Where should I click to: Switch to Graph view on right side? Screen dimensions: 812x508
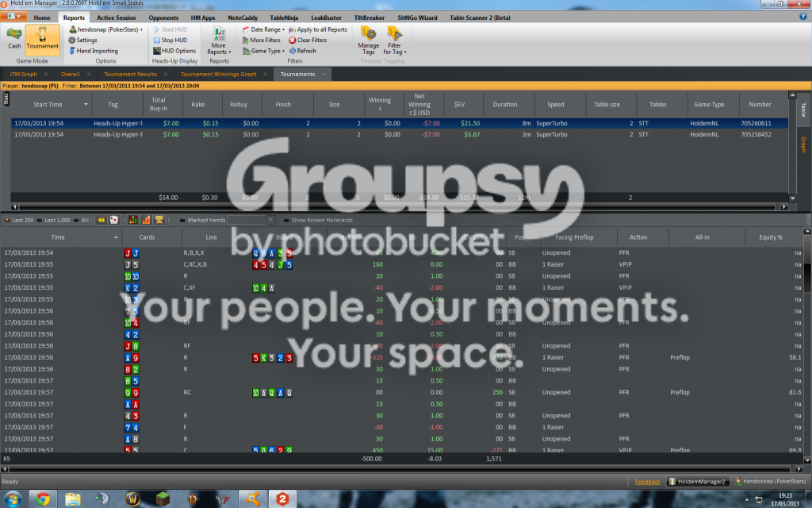[804, 144]
